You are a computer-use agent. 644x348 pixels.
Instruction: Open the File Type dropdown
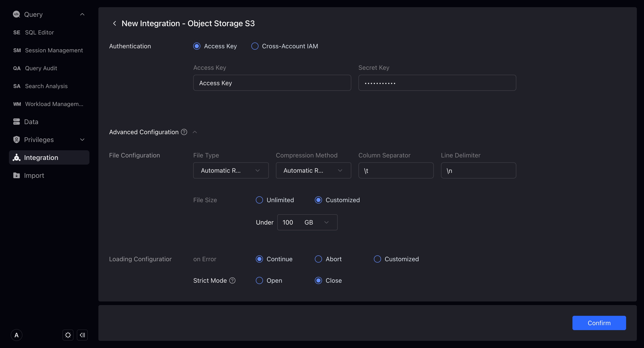(231, 170)
